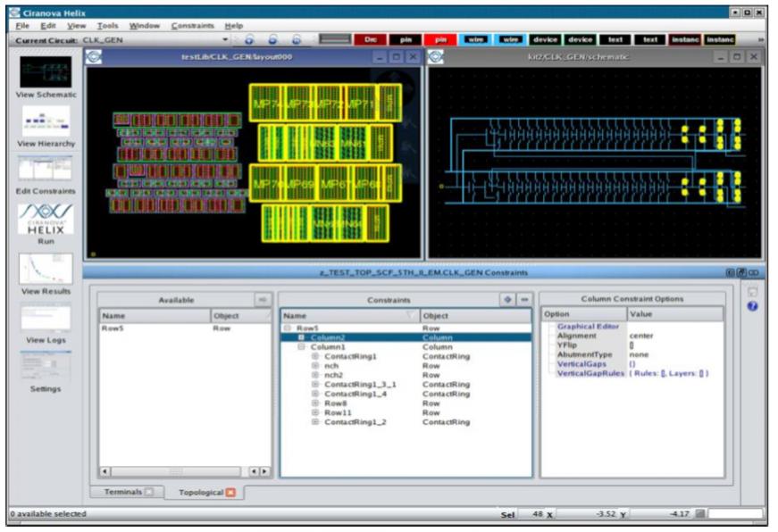Open the Edit Constraints sidebar icon
This screenshot has height=532, width=778.
[x=46, y=169]
